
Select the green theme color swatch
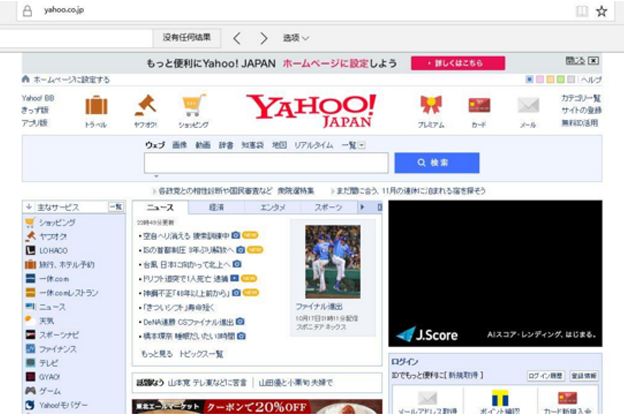(x=560, y=79)
